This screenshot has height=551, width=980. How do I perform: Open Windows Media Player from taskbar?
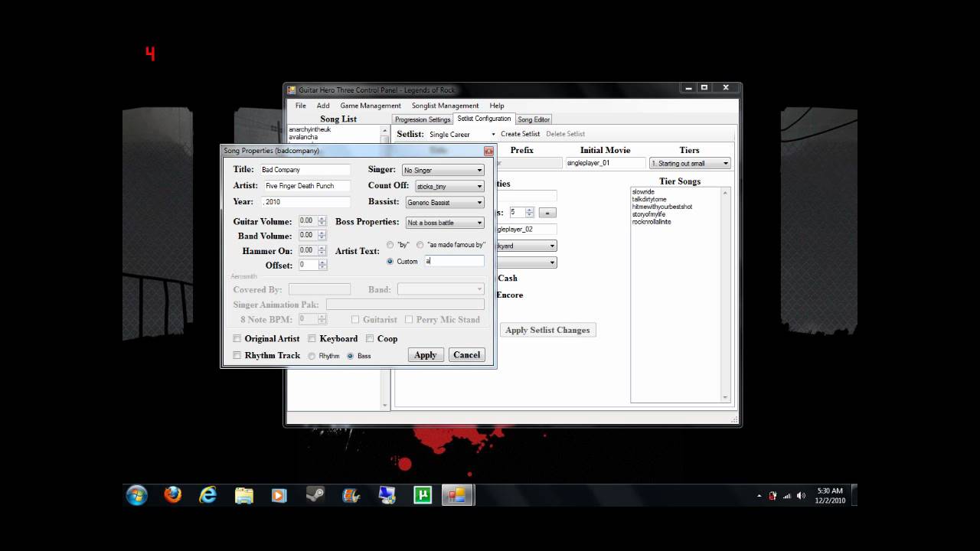[279, 495]
